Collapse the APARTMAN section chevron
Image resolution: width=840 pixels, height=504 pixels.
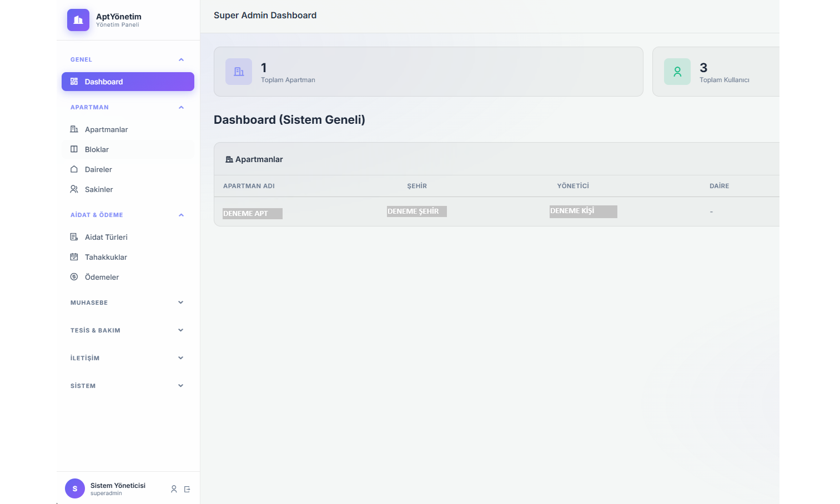(181, 107)
